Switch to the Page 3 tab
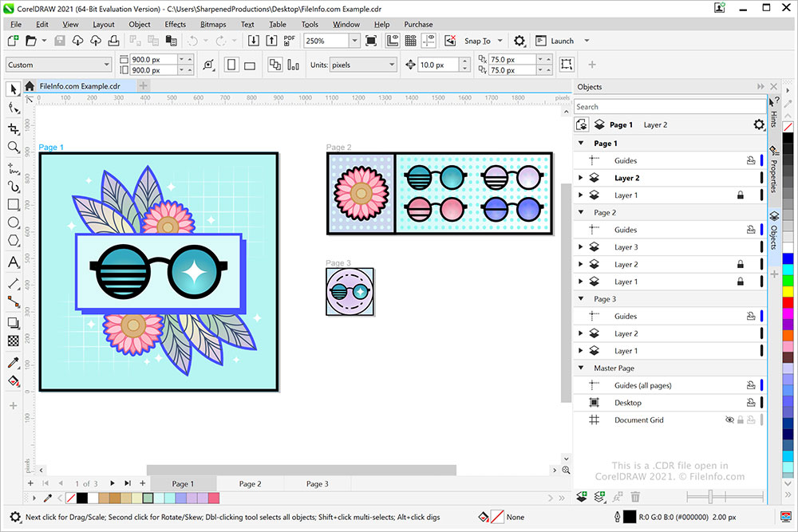The image size is (798, 532). click(x=317, y=484)
